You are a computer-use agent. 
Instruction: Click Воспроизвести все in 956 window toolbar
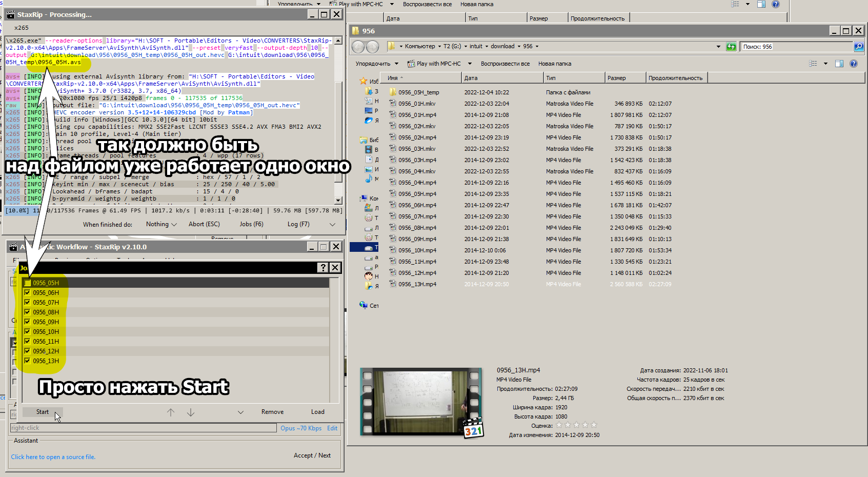[x=505, y=64]
